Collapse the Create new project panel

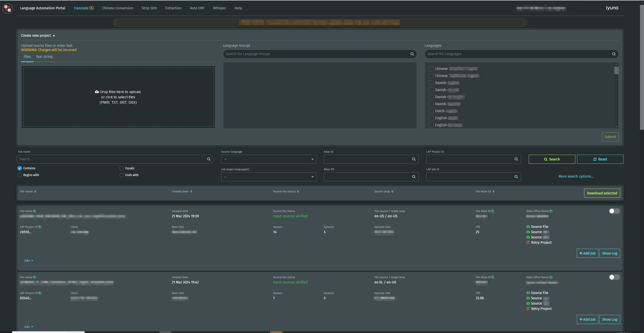54,35
